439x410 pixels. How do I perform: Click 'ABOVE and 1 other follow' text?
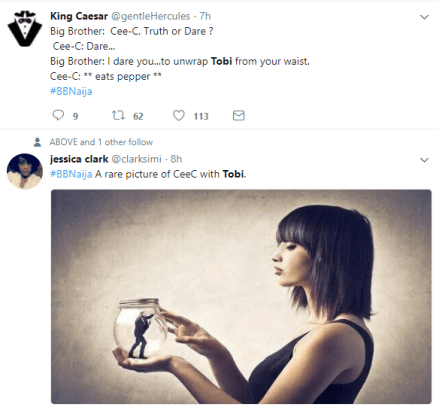(x=101, y=142)
